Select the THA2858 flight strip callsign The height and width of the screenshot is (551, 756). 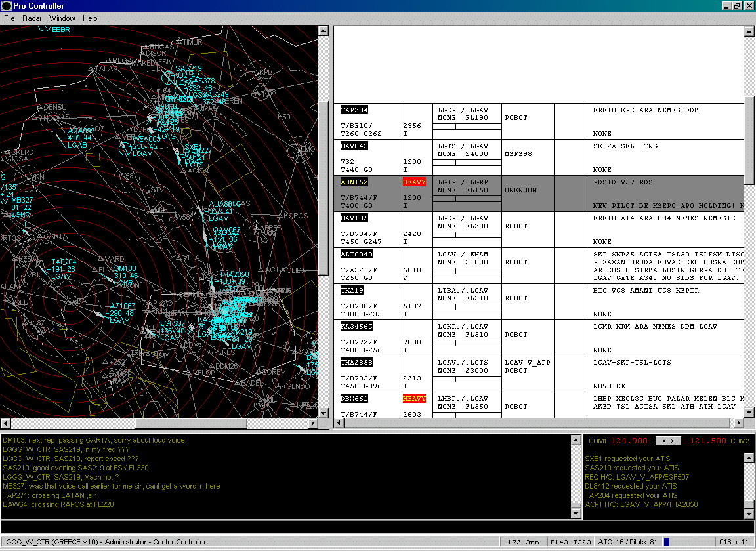point(356,363)
